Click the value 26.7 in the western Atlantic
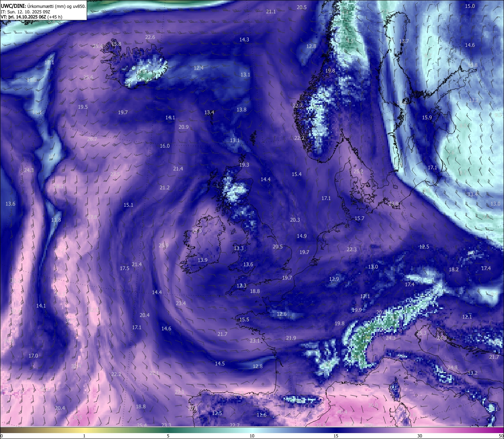This screenshot has height=439, width=504. pos(92,139)
